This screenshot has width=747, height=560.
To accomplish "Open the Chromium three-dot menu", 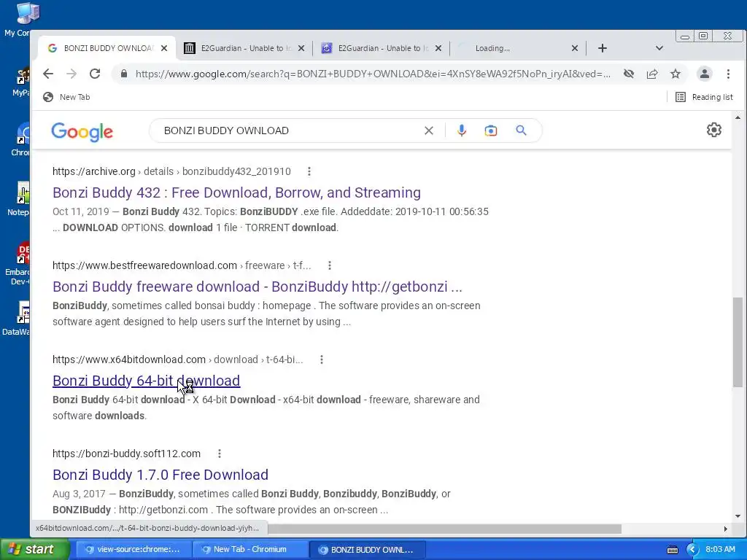I will pos(729,74).
